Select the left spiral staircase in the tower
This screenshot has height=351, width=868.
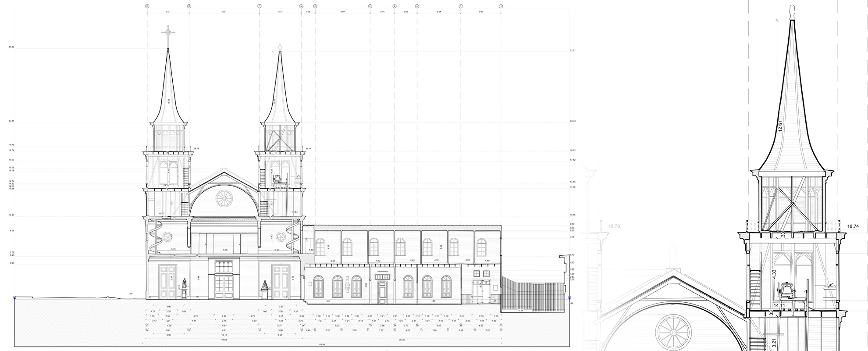[x=155, y=236]
